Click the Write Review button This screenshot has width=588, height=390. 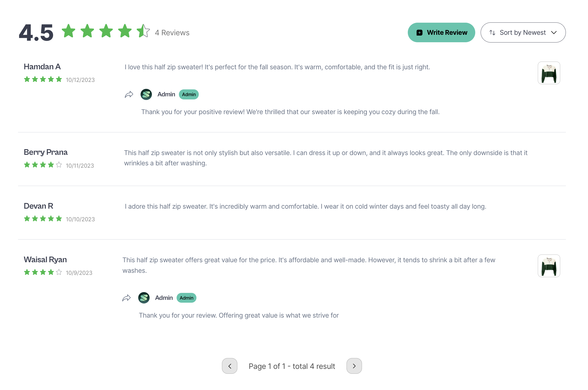tap(441, 32)
